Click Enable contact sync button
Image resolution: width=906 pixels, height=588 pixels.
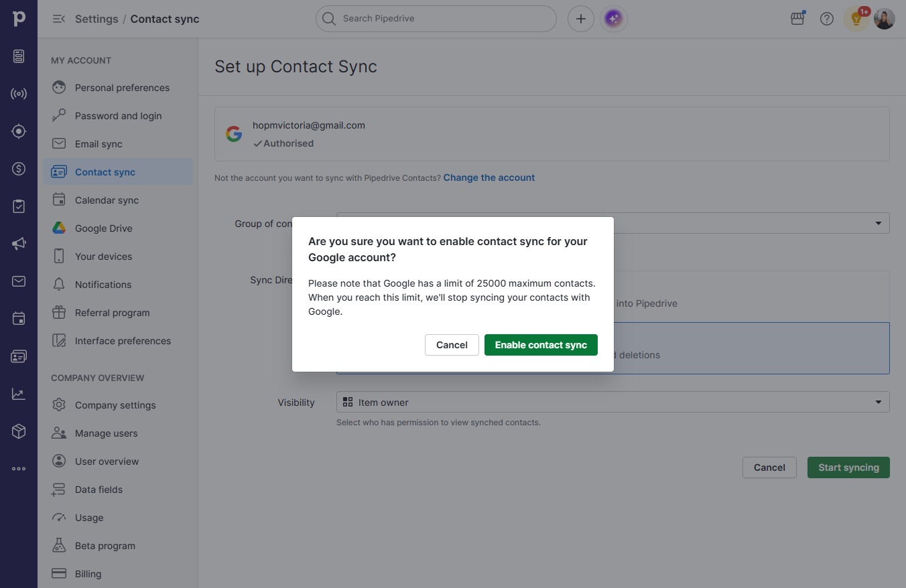pos(541,345)
